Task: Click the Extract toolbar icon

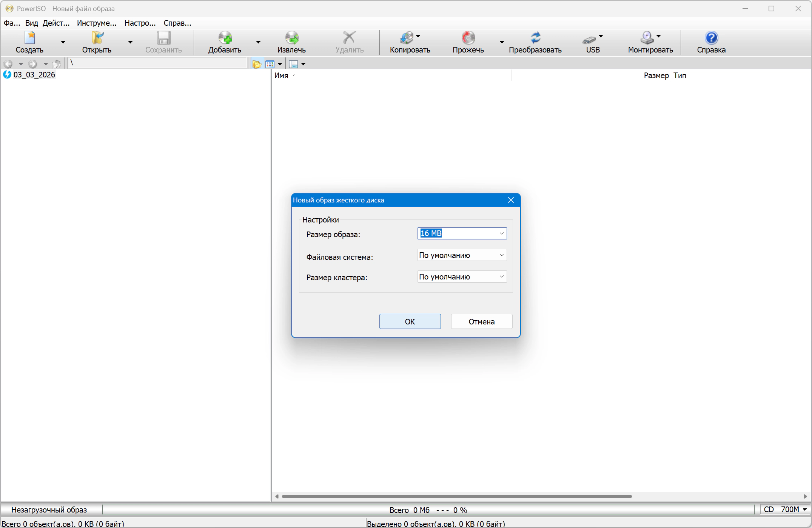Action: (x=291, y=38)
